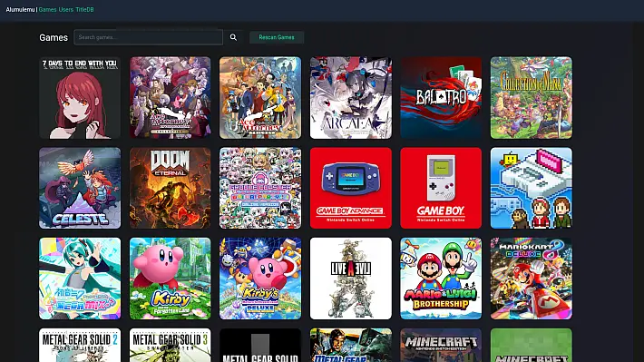Open 7 Days to End with You game

80,98
